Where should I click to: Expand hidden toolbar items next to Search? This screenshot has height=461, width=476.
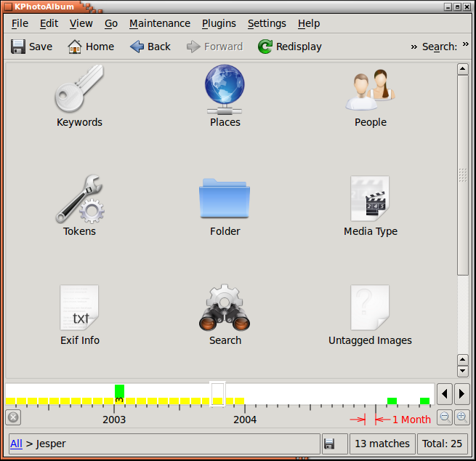click(x=466, y=46)
